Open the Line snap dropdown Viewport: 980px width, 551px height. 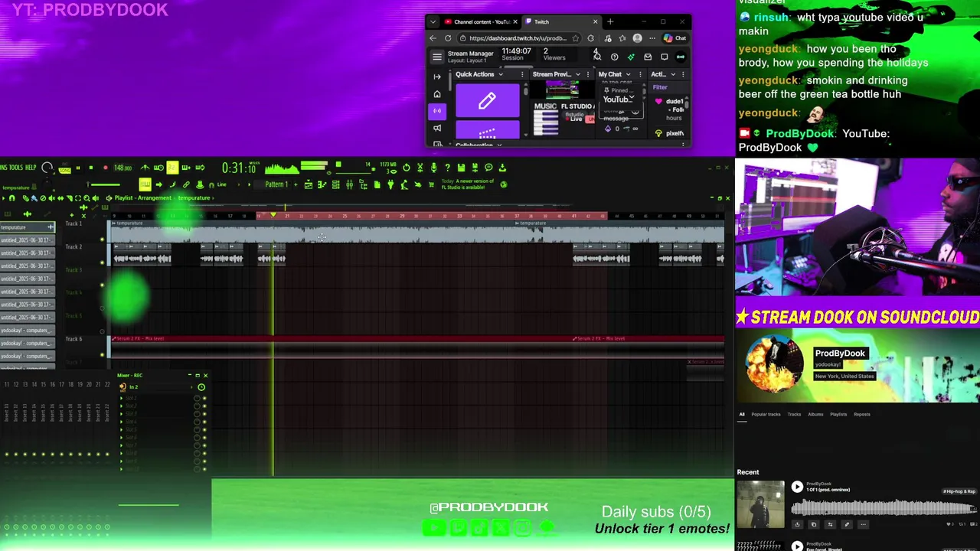(x=221, y=184)
